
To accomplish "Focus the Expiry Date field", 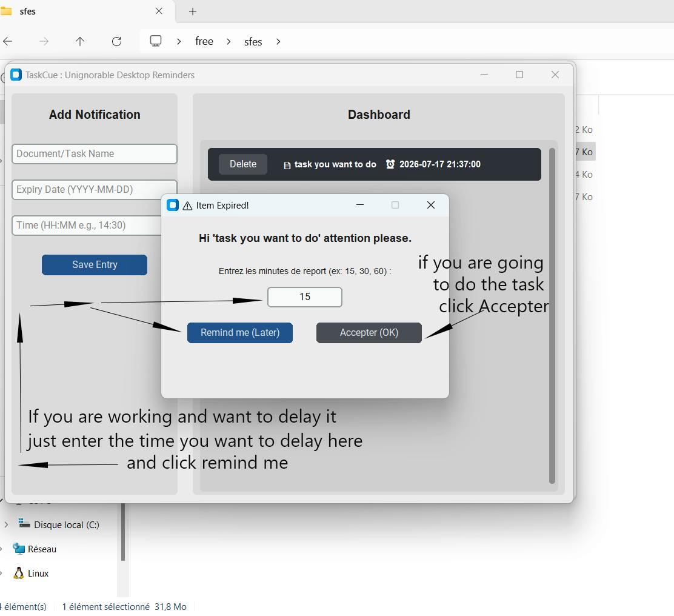I will pos(95,190).
